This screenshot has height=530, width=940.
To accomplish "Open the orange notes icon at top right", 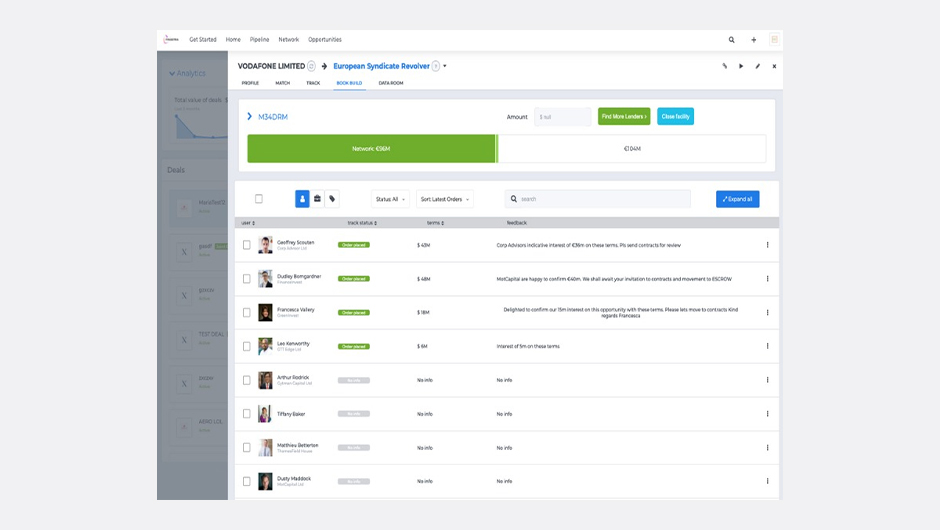I will pyautogui.click(x=775, y=40).
